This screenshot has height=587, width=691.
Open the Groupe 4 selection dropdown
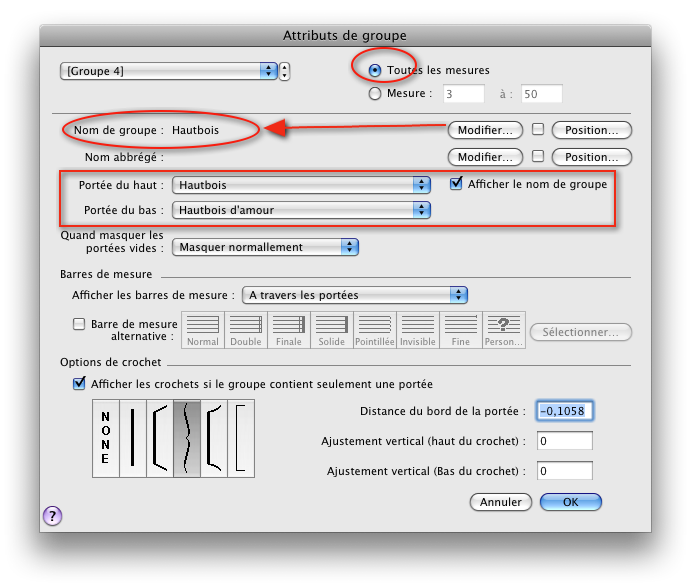169,71
